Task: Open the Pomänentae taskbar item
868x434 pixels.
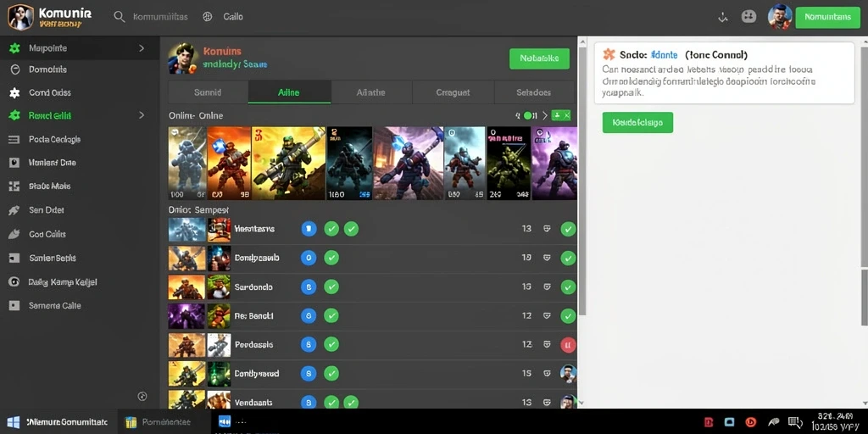Action: (164, 422)
